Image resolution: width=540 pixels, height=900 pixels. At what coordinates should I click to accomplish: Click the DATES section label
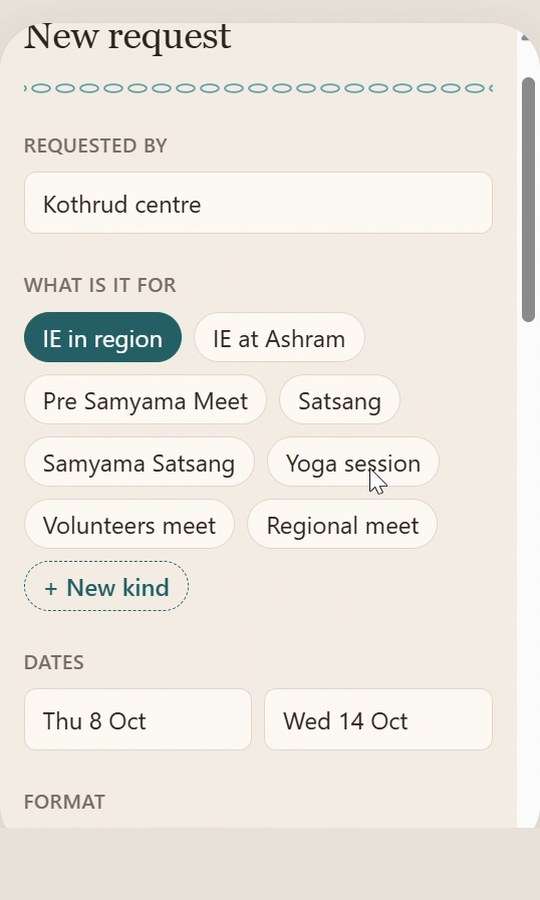pyautogui.click(x=54, y=662)
